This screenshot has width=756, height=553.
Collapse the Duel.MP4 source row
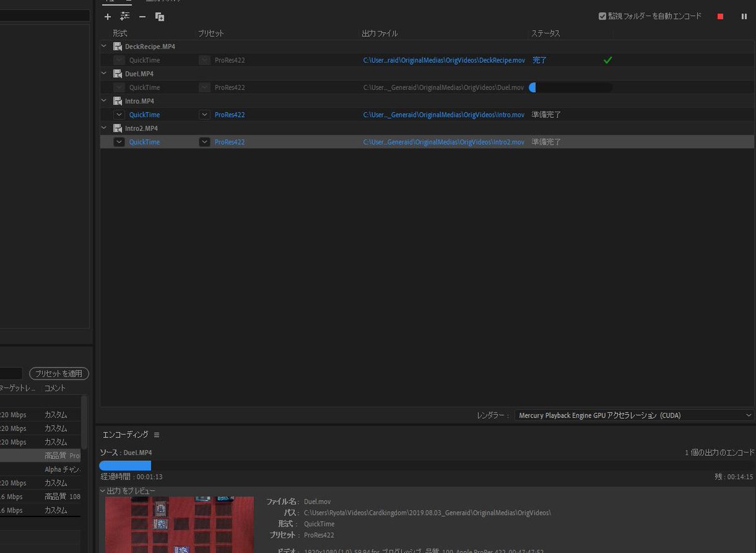104,73
